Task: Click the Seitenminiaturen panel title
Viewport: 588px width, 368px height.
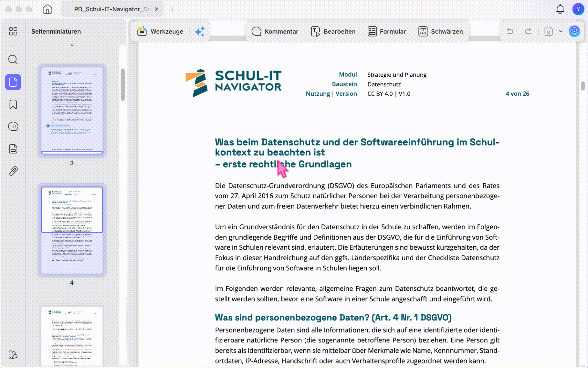Action: point(56,31)
